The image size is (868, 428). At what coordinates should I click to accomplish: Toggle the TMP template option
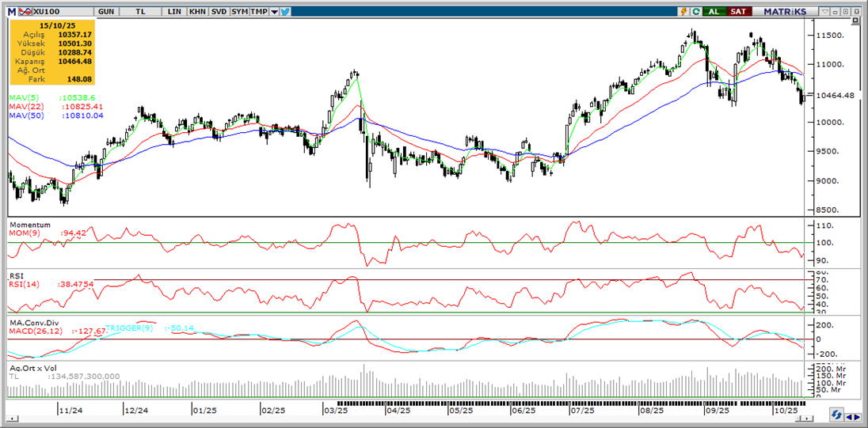pyautogui.click(x=260, y=12)
